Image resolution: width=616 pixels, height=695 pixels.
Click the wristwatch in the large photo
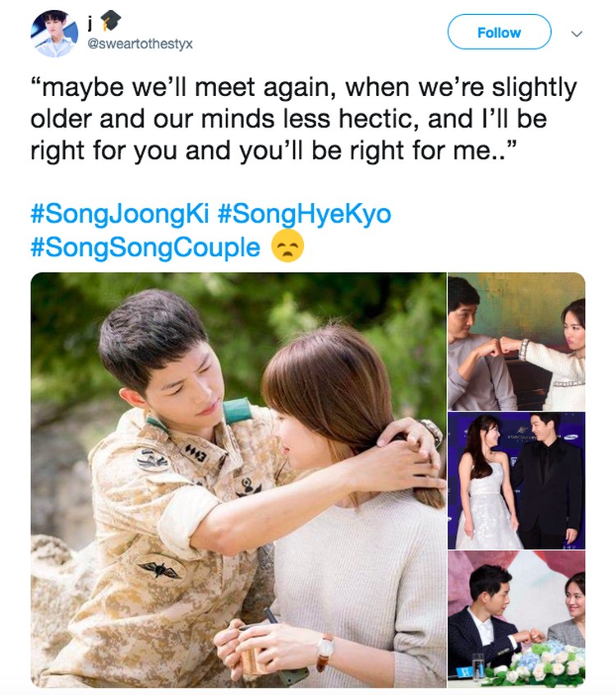(x=325, y=651)
